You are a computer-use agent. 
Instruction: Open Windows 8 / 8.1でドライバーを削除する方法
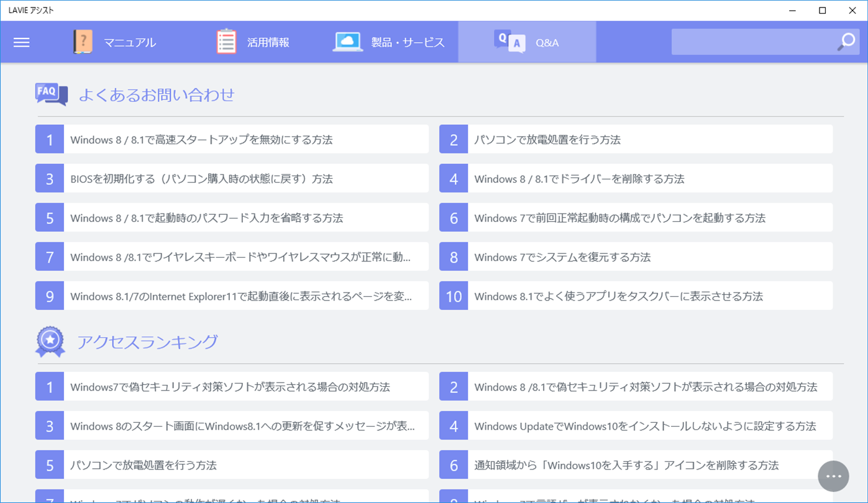(x=636, y=178)
